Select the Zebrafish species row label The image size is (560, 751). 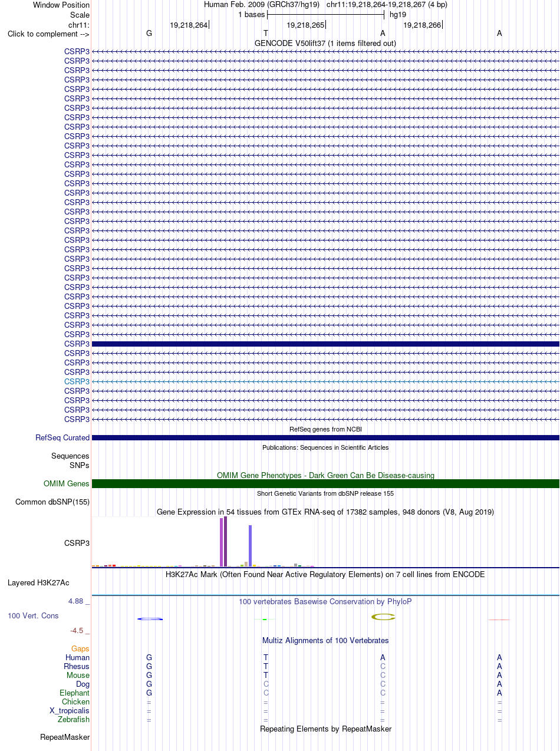click(74, 719)
